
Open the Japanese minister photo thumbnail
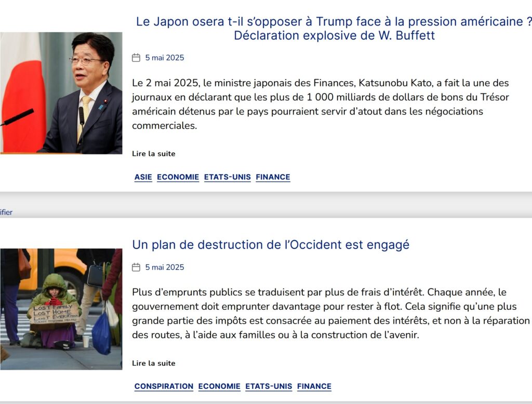pyautogui.click(x=61, y=93)
